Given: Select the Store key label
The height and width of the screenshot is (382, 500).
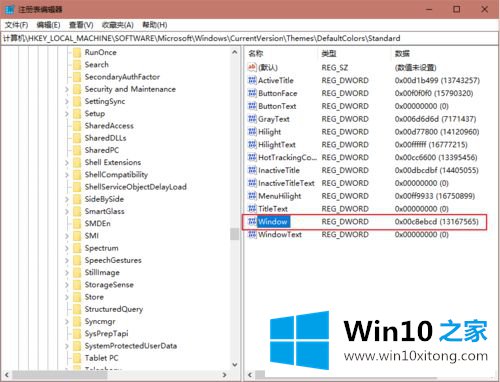Looking at the screenshot, I should click(94, 297).
